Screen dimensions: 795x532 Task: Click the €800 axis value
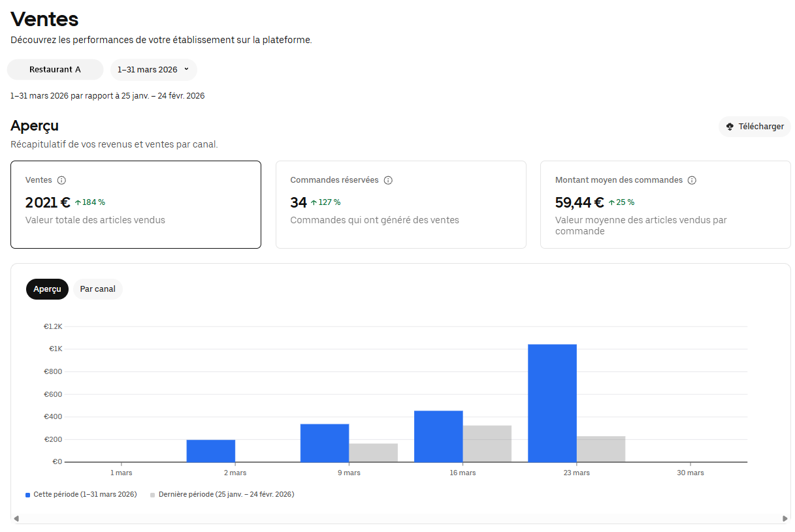click(53, 371)
